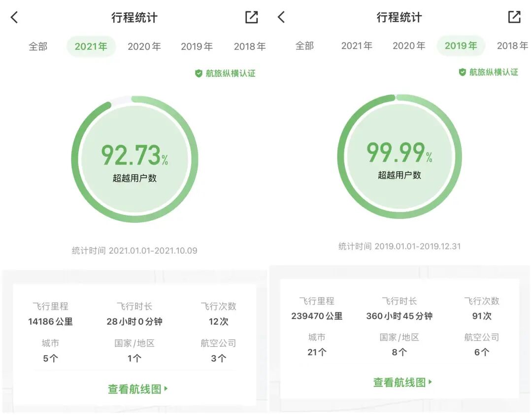Tap the 92.73% progress ring
Image resolution: width=532 pixels, height=415 pixels.
134,159
